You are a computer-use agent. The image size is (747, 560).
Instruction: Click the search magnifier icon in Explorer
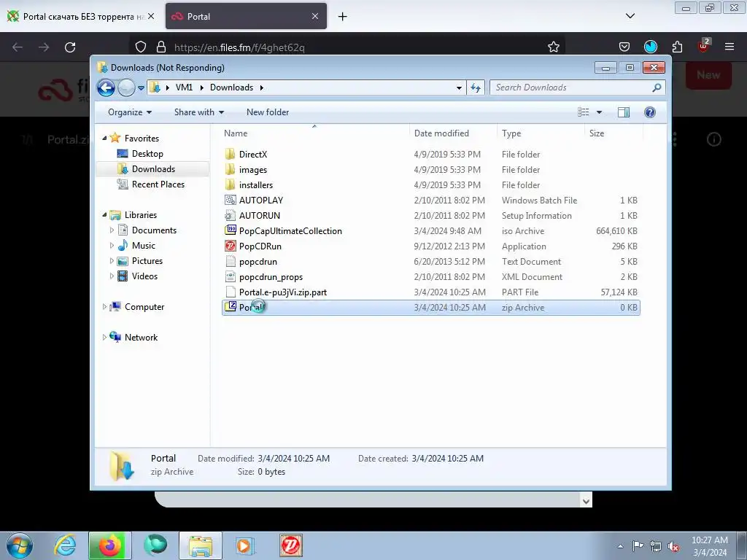point(657,87)
